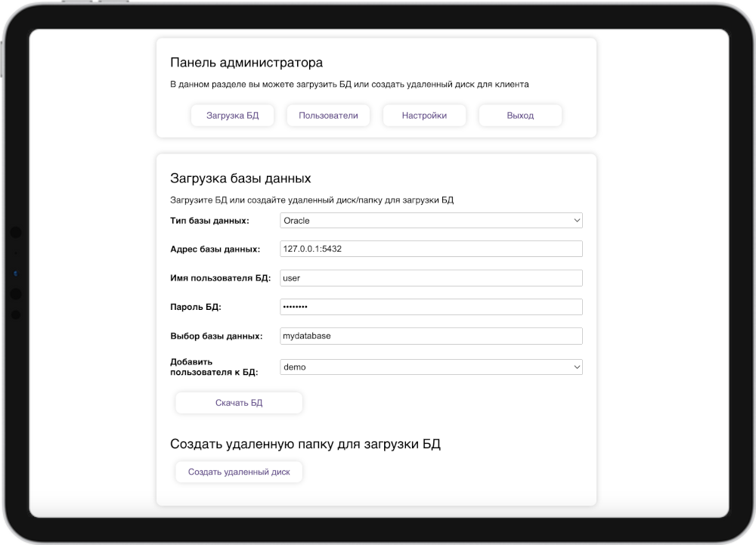Expand the Тип базы данных dropdown
This screenshot has width=756, height=545.
tap(431, 221)
